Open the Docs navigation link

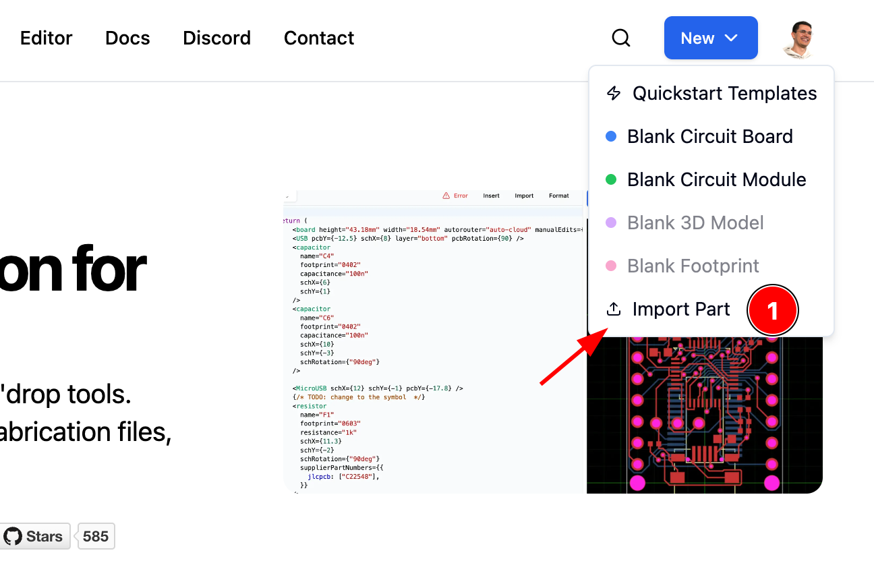click(127, 38)
